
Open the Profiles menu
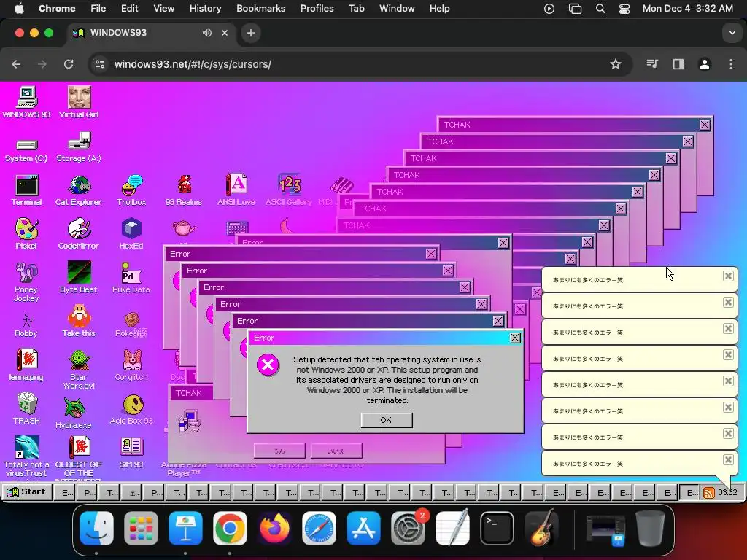point(317,9)
